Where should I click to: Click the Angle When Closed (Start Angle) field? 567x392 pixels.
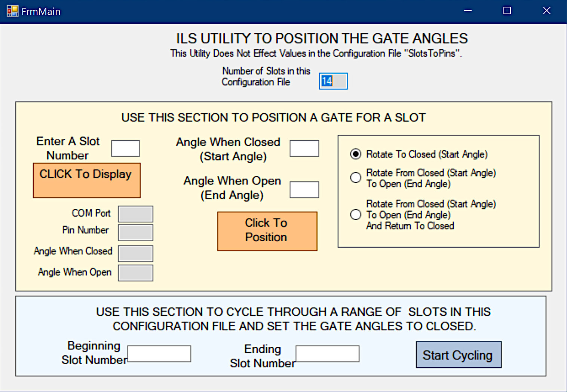(304, 148)
